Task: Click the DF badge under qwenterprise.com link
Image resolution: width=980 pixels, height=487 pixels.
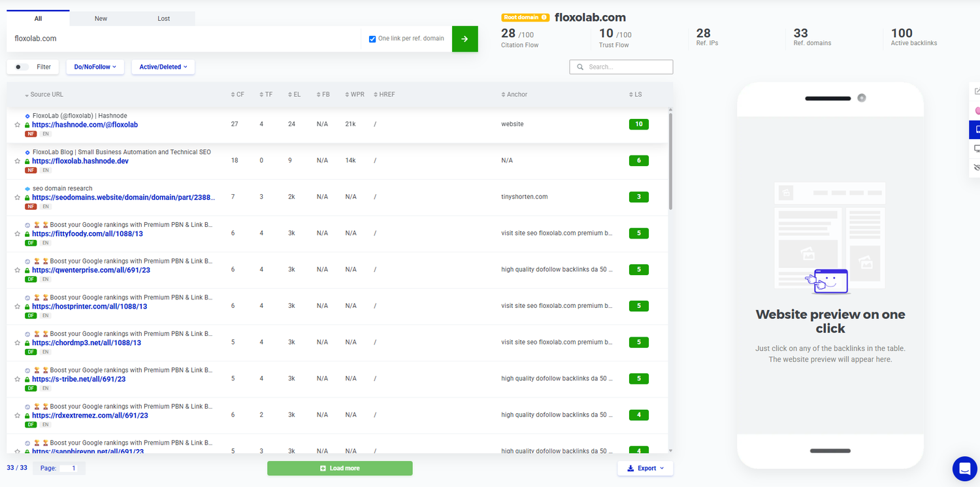Action: (31, 279)
